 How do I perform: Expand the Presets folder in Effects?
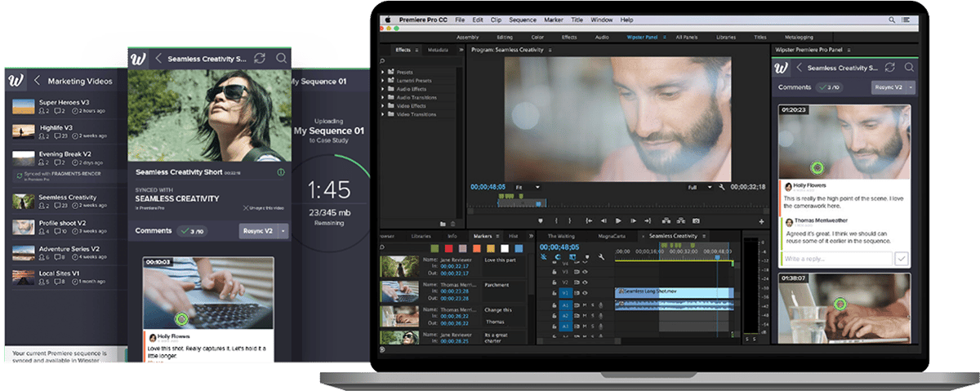pos(383,72)
